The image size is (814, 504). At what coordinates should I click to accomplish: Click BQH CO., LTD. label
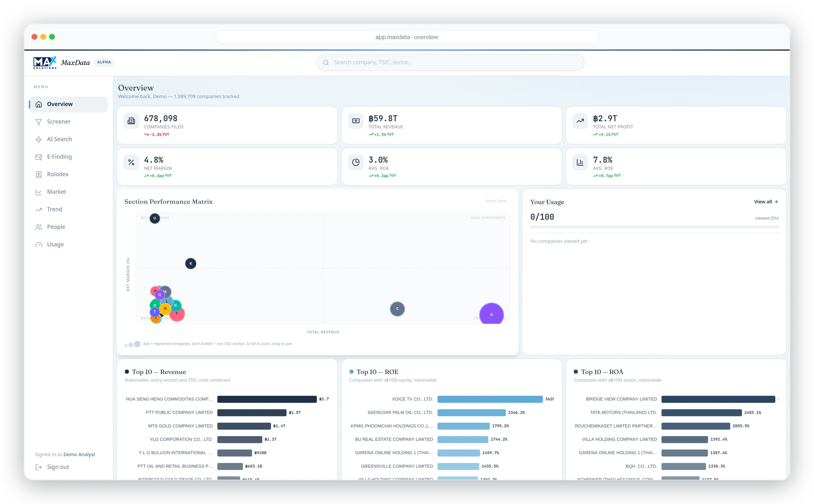[641, 466]
